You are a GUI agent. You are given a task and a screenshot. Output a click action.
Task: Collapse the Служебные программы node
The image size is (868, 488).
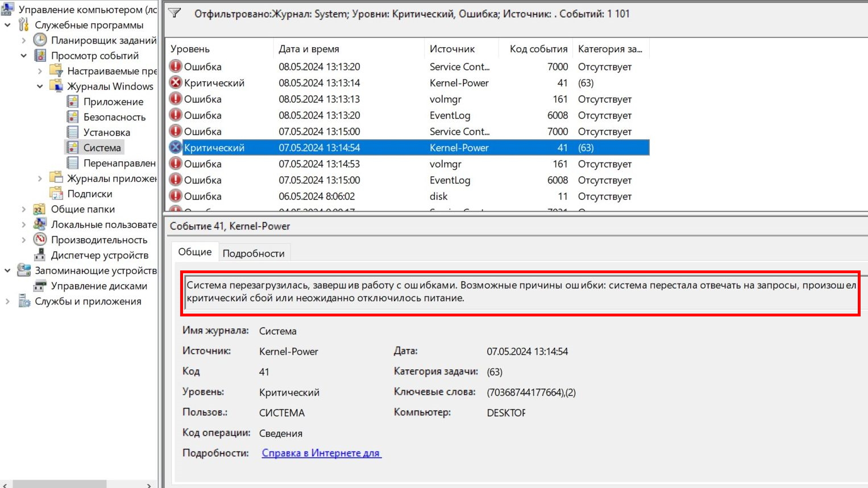coord(7,25)
